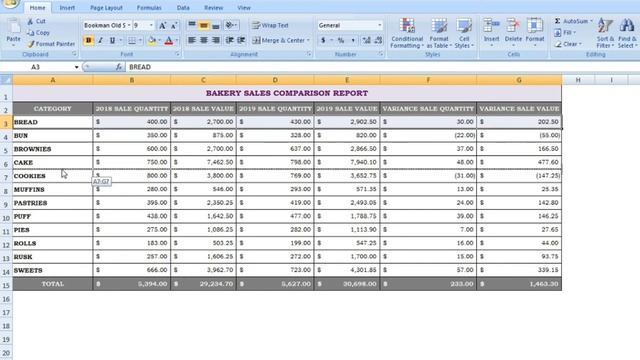Click the formula bar showing BREAD

tap(382, 67)
